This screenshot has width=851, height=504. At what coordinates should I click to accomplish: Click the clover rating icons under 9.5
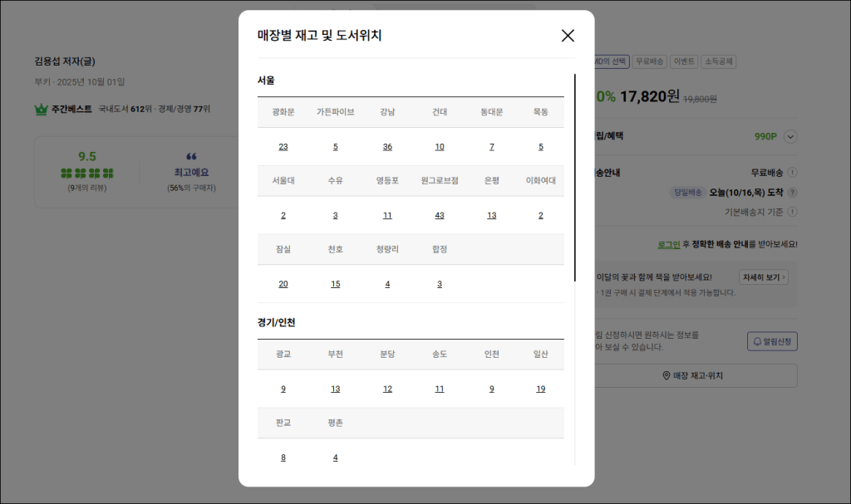87,173
